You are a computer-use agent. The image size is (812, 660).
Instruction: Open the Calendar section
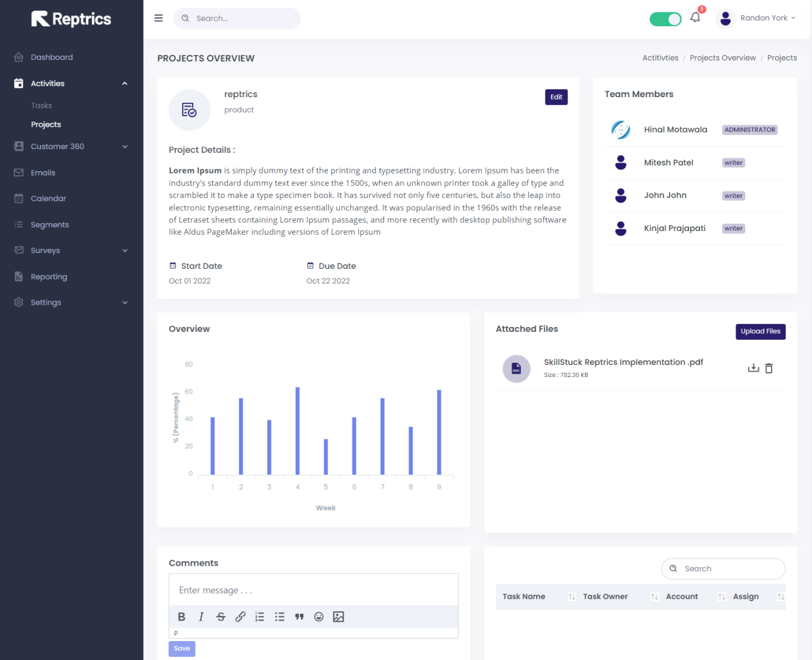[48, 199]
